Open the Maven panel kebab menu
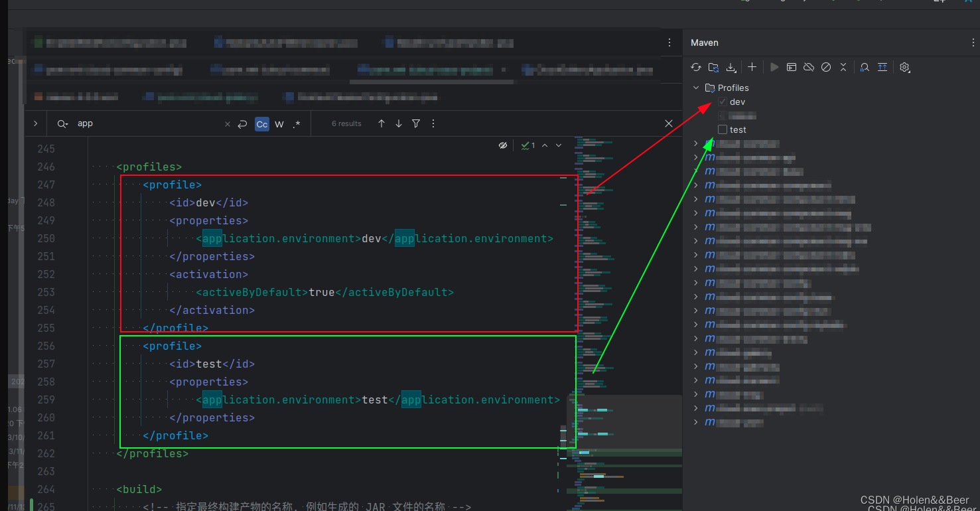This screenshot has width=980, height=511. point(972,42)
